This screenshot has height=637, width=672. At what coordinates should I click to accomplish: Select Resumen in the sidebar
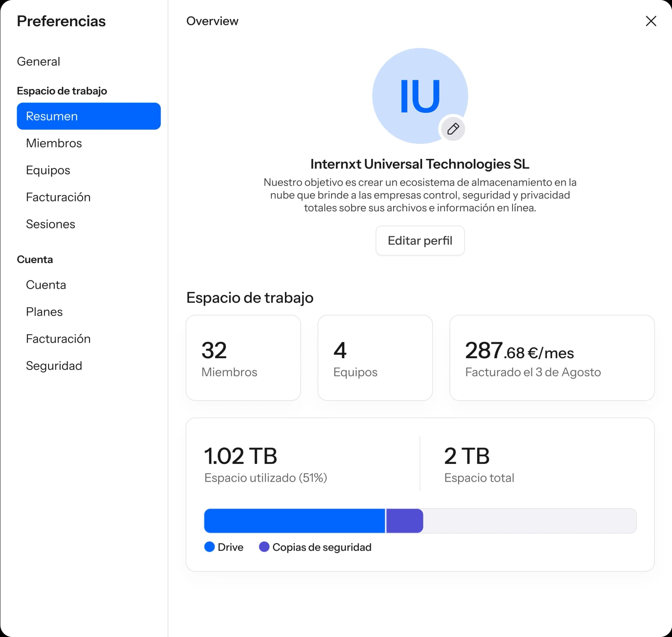[89, 116]
